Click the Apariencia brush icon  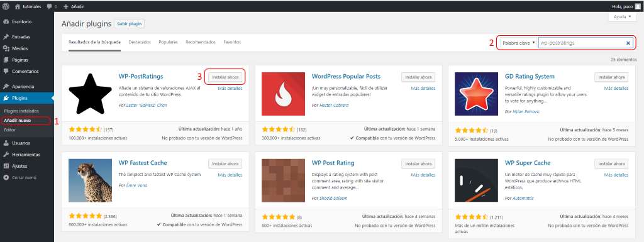[x=6, y=87]
